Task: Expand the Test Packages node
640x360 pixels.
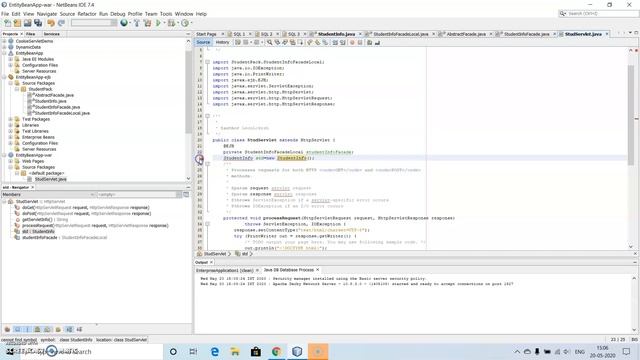Action: click(11, 119)
